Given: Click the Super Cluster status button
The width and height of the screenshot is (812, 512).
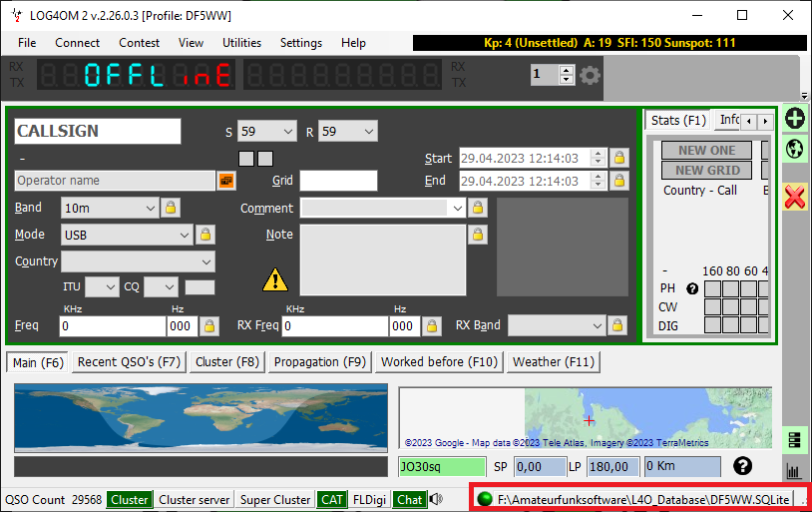Looking at the screenshot, I should [x=275, y=500].
